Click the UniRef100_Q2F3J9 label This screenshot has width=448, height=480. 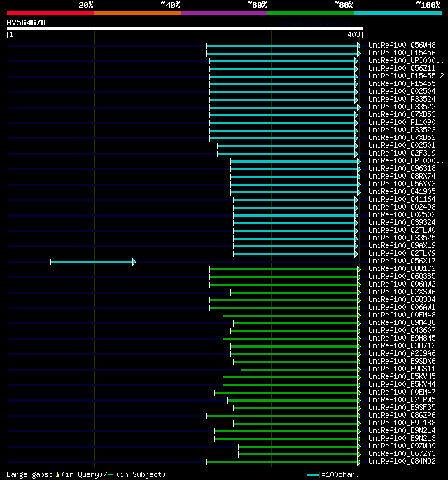[x=402, y=153]
